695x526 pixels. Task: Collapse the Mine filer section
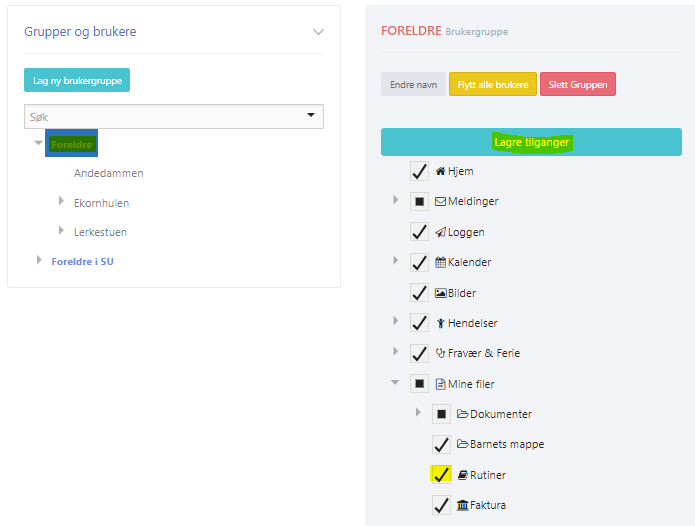click(x=394, y=382)
